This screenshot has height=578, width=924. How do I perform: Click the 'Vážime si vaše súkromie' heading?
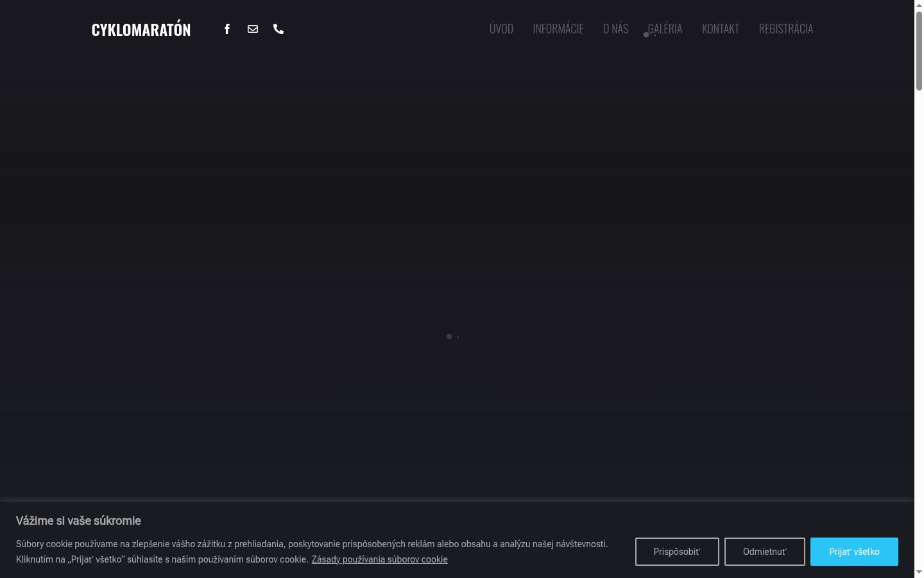[78, 521]
